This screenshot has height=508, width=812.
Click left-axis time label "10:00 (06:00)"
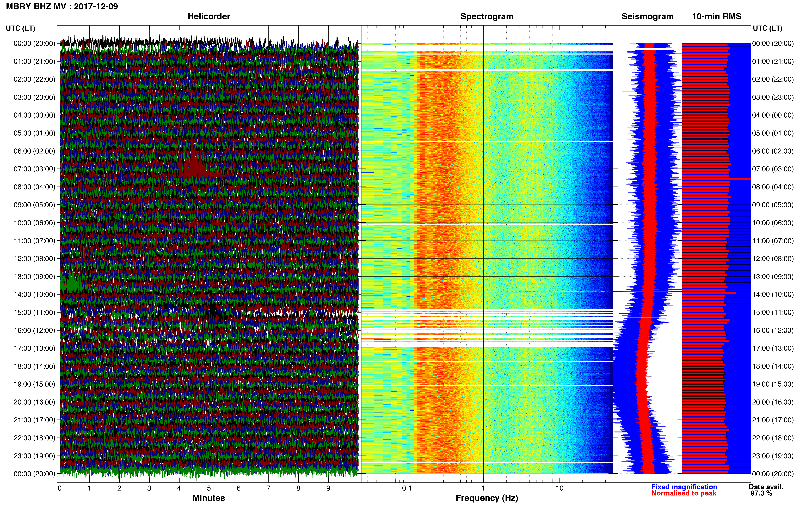pyautogui.click(x=34, y=223)
